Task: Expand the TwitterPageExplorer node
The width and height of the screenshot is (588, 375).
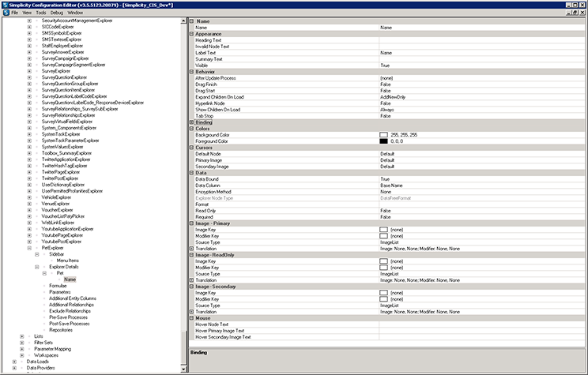Action: tap(29, 172)
